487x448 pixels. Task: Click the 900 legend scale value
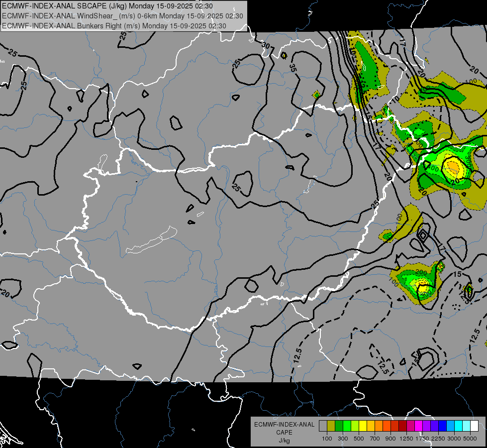pos(390,439)
